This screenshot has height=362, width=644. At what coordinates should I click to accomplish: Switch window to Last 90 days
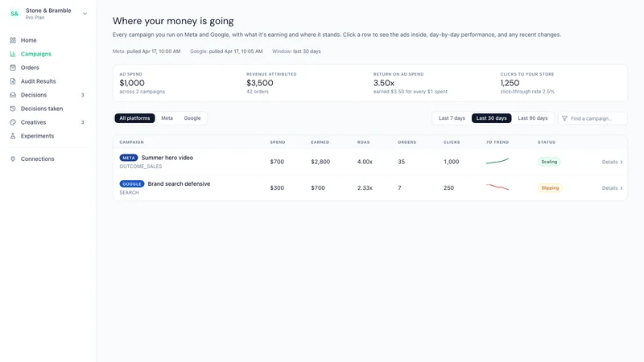point(533,118)
